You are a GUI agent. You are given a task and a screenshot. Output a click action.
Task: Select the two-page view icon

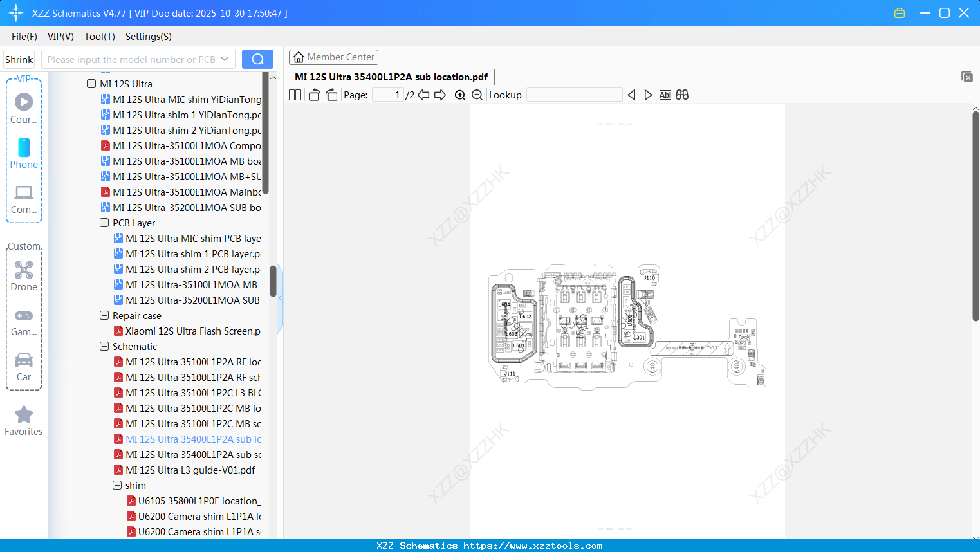[294, 95]
